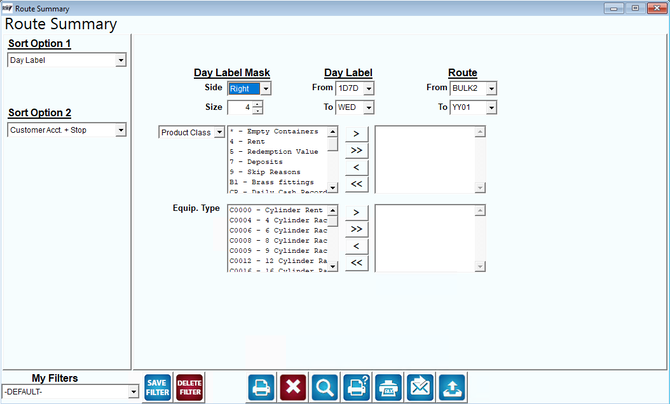Move all Equip. Types right with >>
The height and width of the screenshot is (404, 670).
pyautogui.click(x=356, y=229)
